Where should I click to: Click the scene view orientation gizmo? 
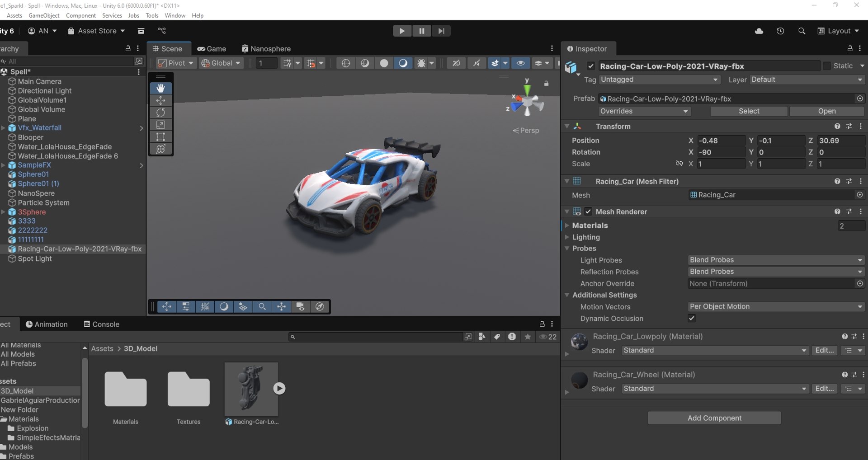pyautogui.click(x=527, y=102)
